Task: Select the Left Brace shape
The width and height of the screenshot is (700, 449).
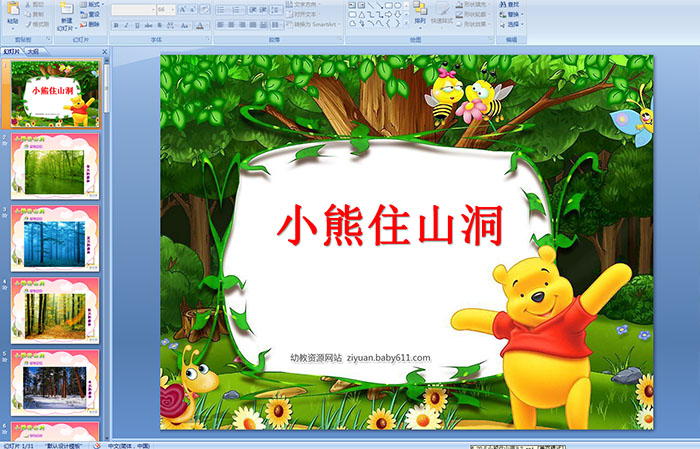Action: (x=388, y=23)
